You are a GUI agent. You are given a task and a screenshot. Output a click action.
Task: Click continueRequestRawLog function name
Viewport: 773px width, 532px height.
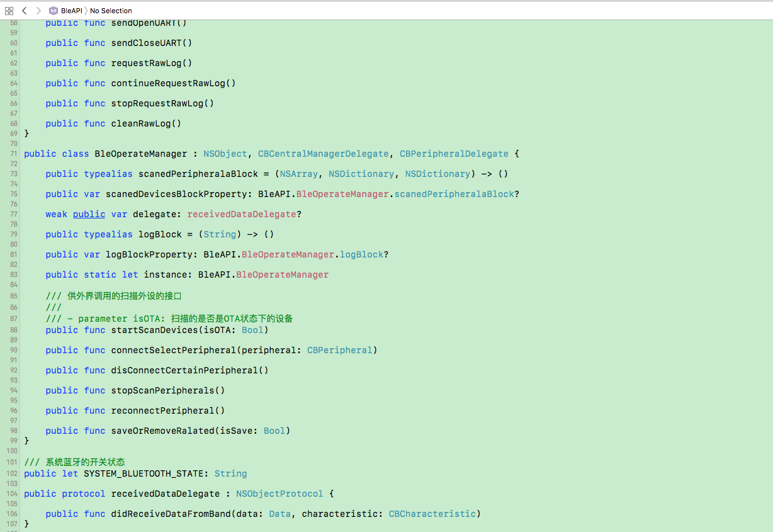pos(168,83)
